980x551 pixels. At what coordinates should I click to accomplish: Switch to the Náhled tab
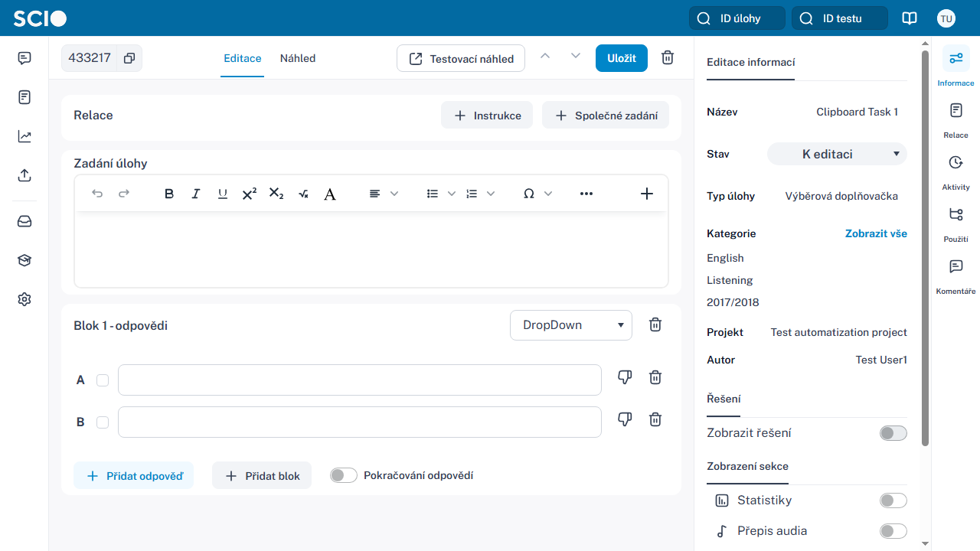(298, 58)
